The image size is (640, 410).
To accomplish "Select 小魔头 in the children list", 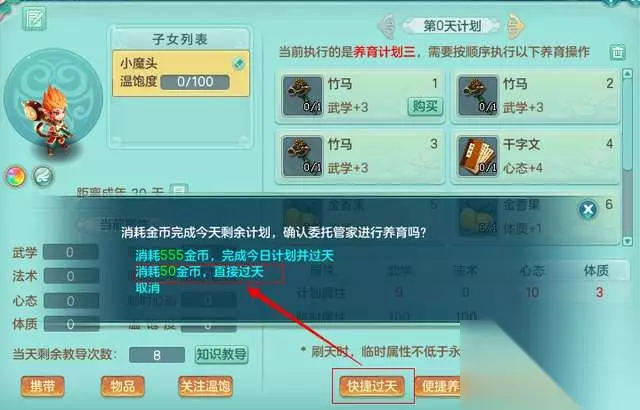I will [x=180, y=73].
